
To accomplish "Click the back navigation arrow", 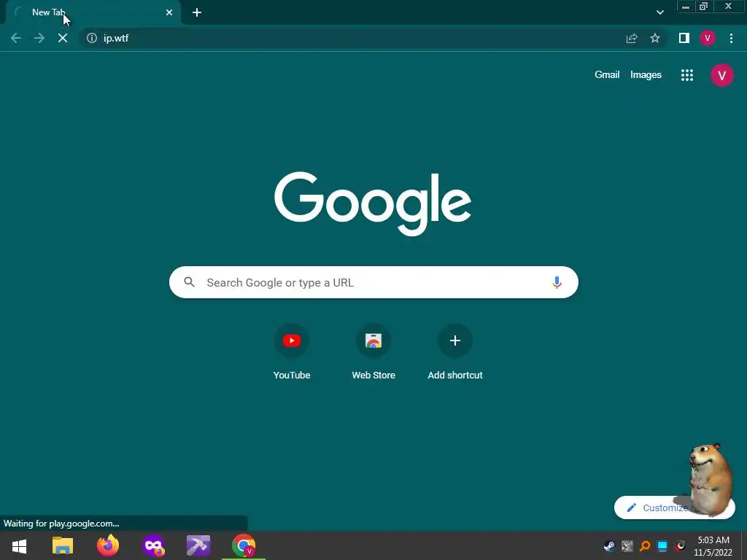I will pyautogui.click(x=16, y=38).
